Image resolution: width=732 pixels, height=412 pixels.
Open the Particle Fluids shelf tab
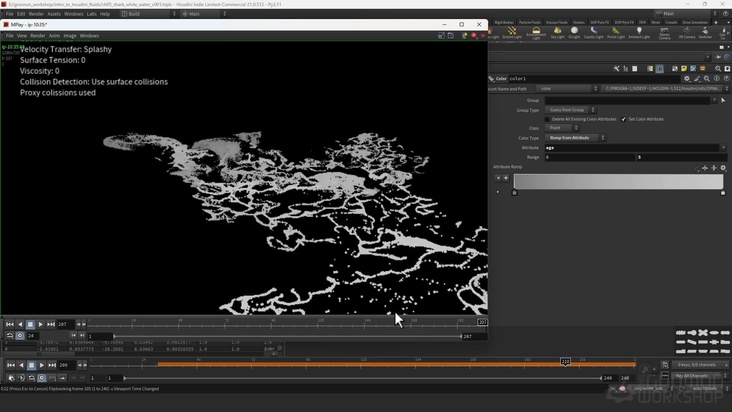[530, 21]
